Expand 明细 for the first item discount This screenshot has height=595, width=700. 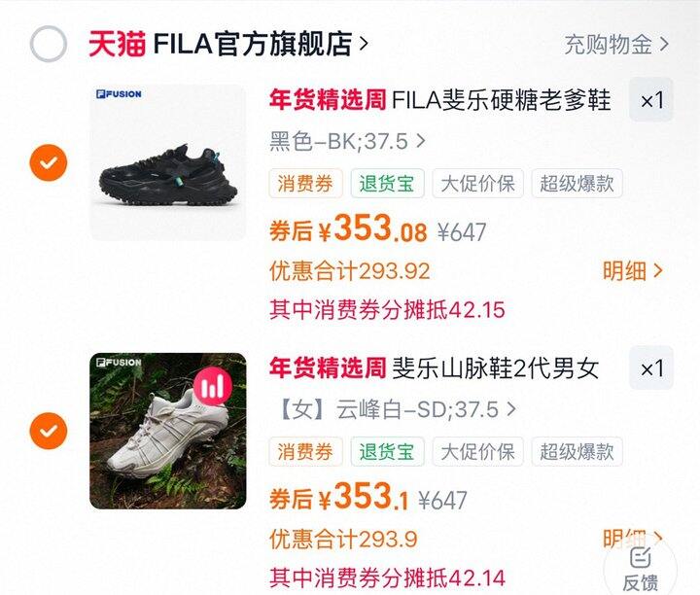pyautogui.click(x=632, y=270)
